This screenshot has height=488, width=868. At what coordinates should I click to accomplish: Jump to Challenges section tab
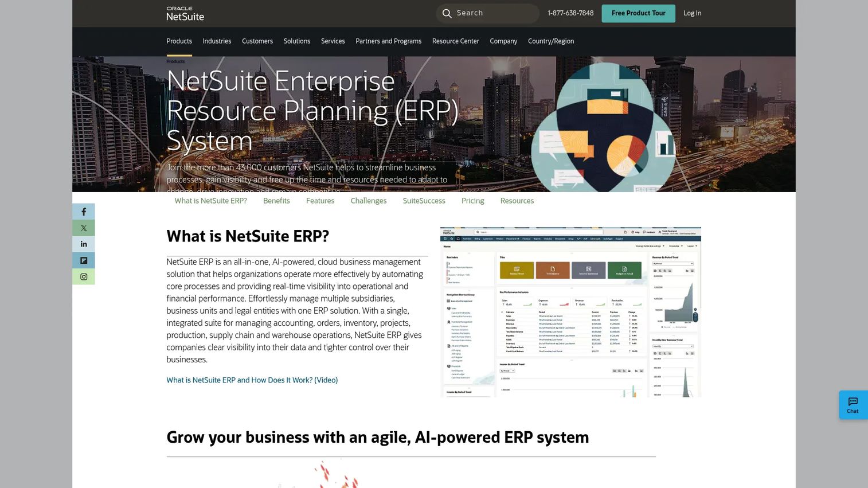(x=369, y=201)
